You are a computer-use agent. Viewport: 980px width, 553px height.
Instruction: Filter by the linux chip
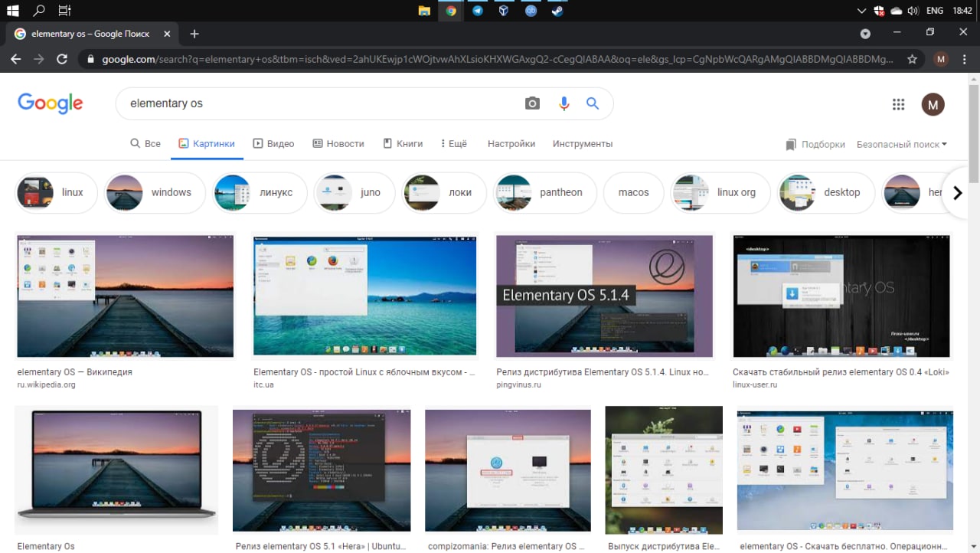57,192
